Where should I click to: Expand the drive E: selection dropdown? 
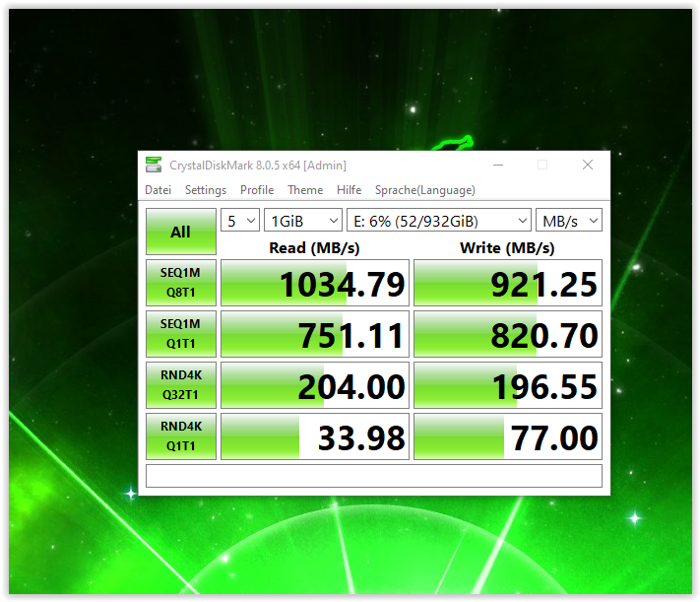(439, 221)
